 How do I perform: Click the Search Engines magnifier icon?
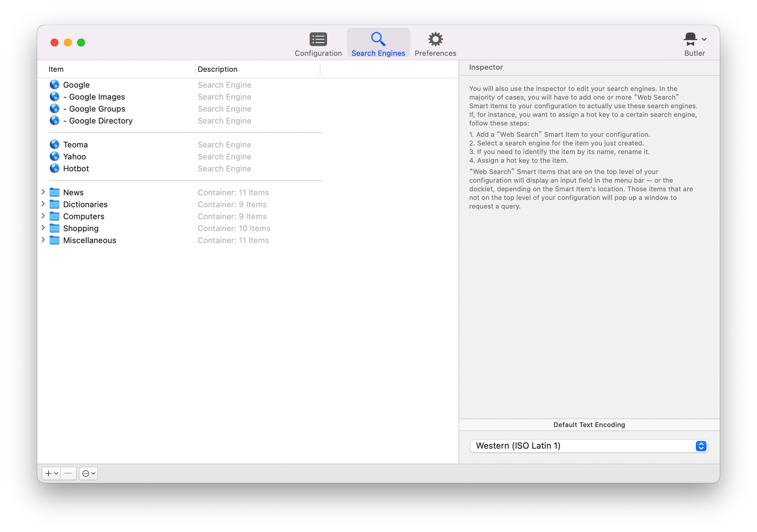[378, 39]
